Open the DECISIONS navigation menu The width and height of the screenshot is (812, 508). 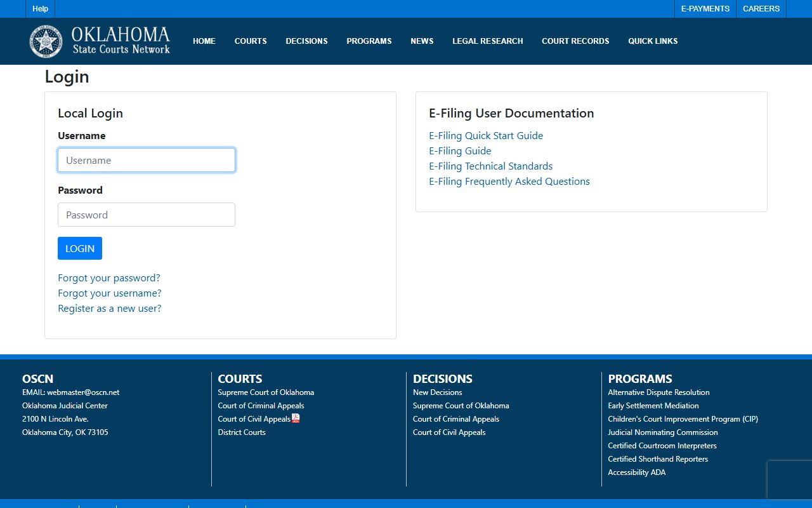(306, 41)
